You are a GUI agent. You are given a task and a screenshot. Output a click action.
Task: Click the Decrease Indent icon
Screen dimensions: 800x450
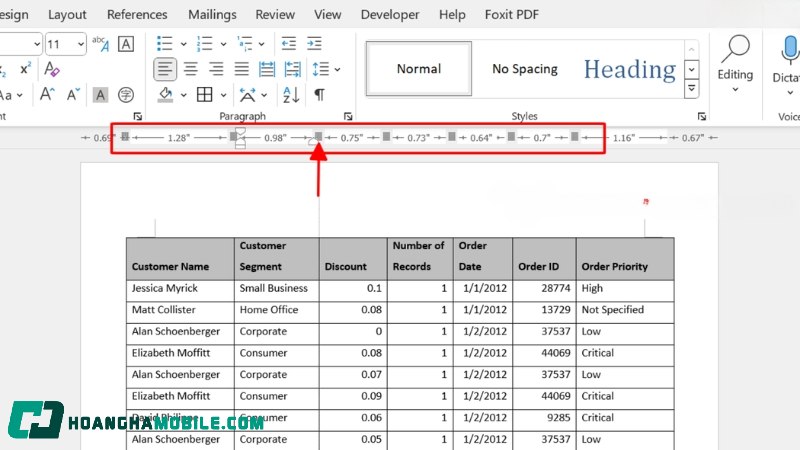[289, 43]
